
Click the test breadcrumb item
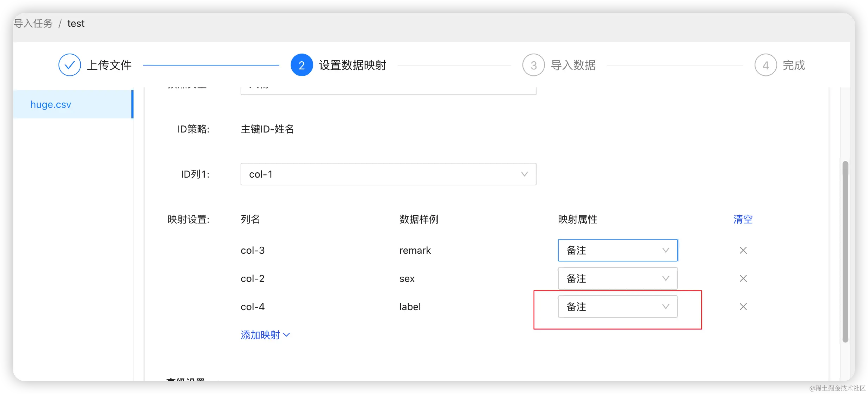[76, 23]
